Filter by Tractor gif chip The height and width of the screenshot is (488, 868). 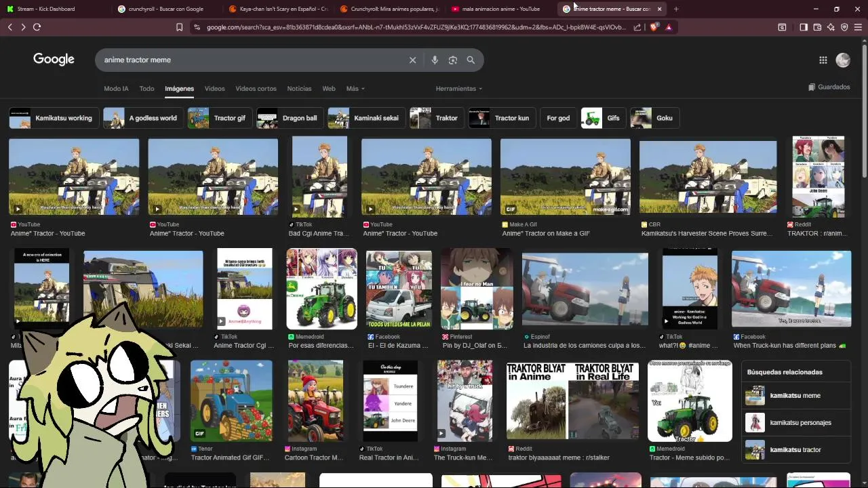click(x=219, y=118)
